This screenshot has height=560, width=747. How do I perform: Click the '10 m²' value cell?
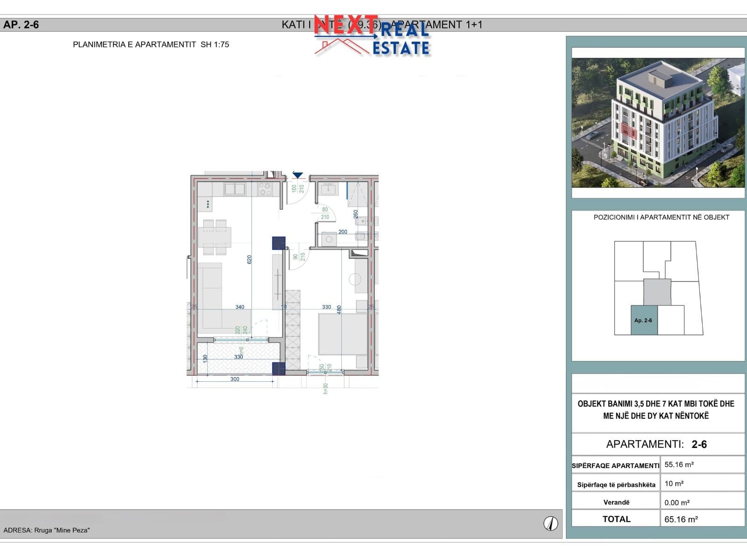point(703,483)
